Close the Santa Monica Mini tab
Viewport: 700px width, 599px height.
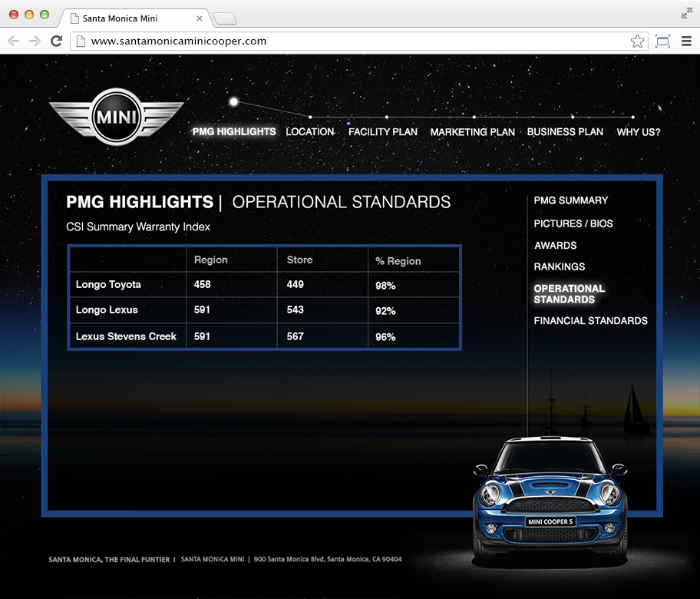[x=199, y=18]
